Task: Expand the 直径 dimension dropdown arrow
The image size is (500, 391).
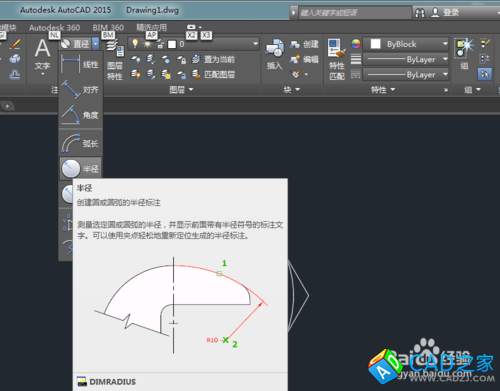Action: [x=96, y=44]
